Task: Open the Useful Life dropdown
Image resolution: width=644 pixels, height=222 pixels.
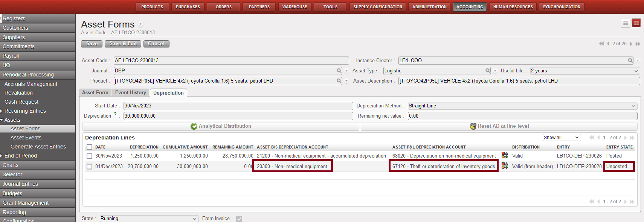Action: click(x=584, y=71)
